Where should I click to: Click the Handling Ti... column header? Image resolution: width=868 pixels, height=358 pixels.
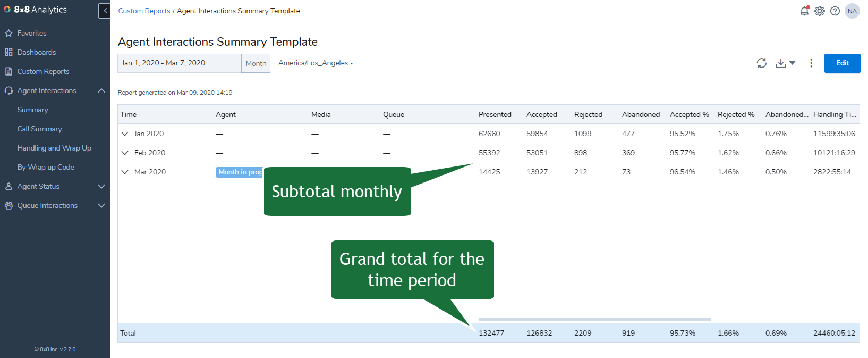pyautogui.click(x=835, y=114)
